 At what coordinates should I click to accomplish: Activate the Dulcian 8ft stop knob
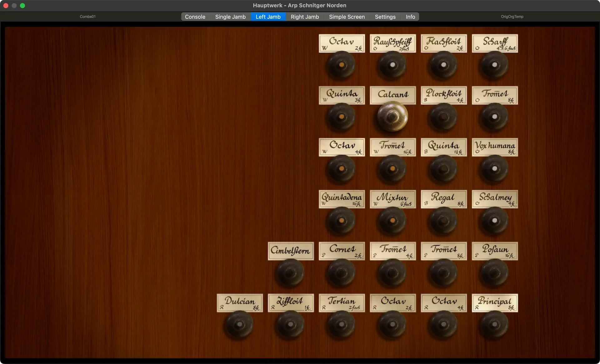click(x=239, y=324)
